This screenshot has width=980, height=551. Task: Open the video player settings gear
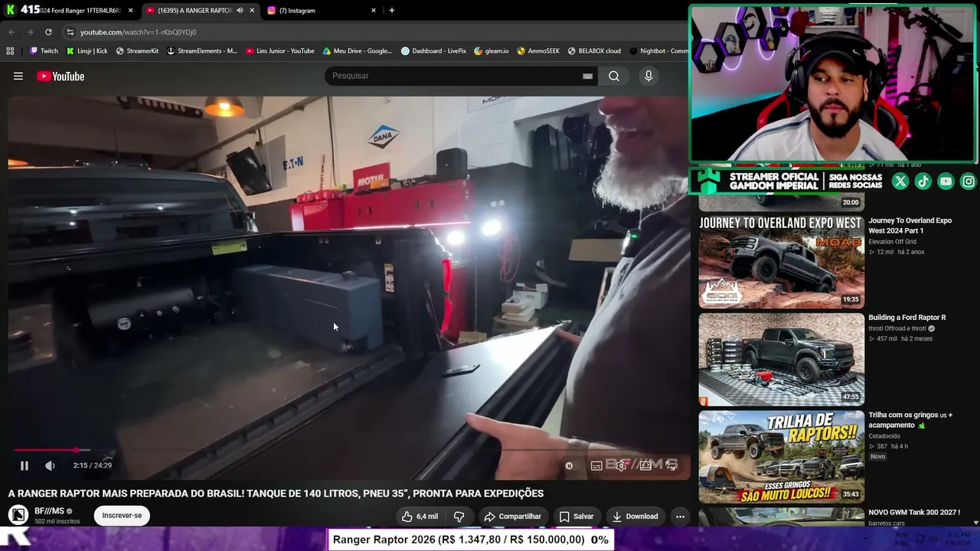pos(621,465)
